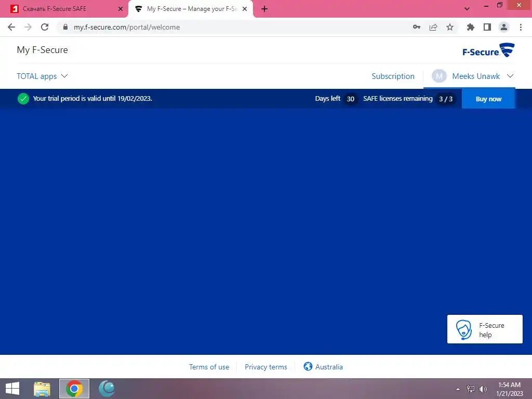The image size is (532, 399).
Task: Close the Скачать F-Secure SAFE tab
Action: (121, 9)
